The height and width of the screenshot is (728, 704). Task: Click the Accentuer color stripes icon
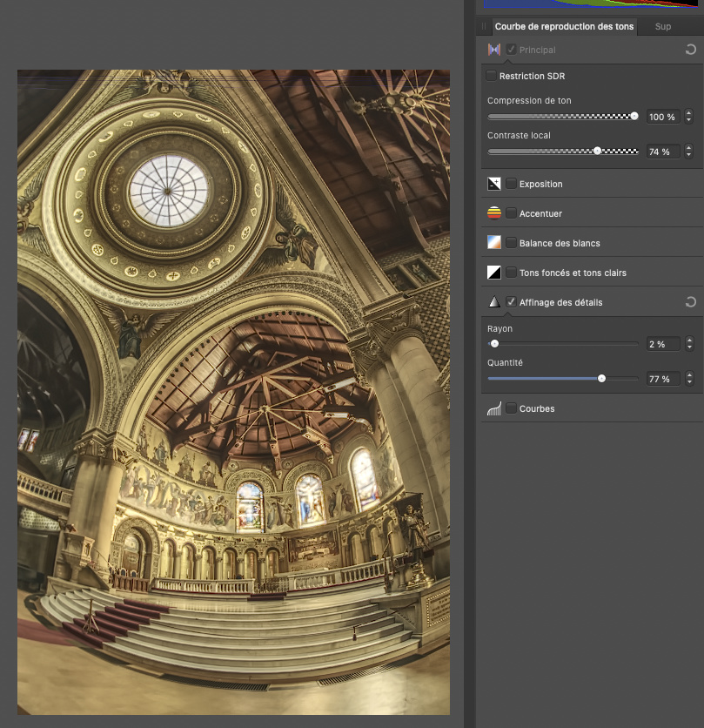coord(494,213)
